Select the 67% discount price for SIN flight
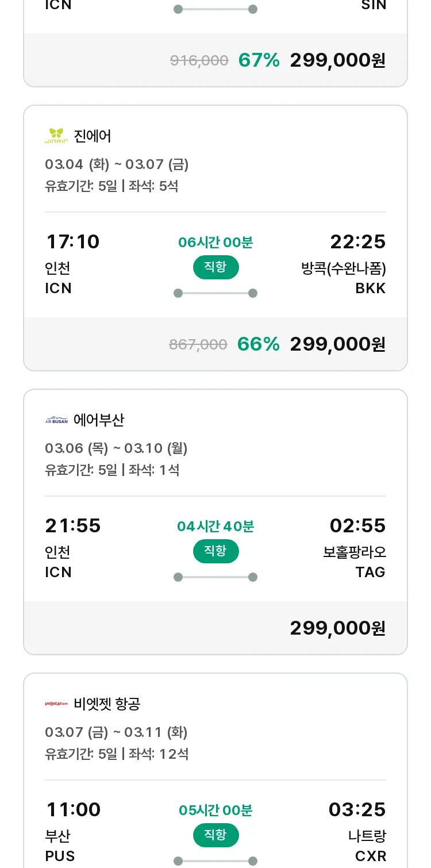The width and height of the screenshot is (431, 868). [x=337, y=60]
